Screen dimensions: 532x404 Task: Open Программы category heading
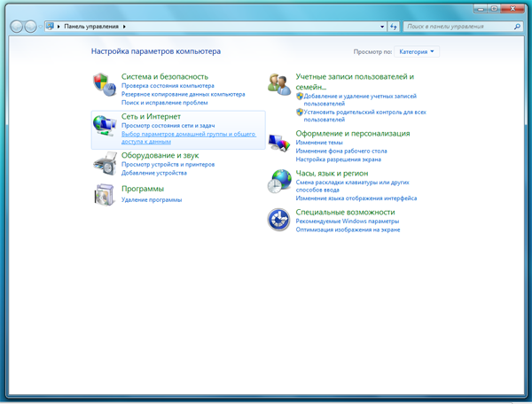143,189
